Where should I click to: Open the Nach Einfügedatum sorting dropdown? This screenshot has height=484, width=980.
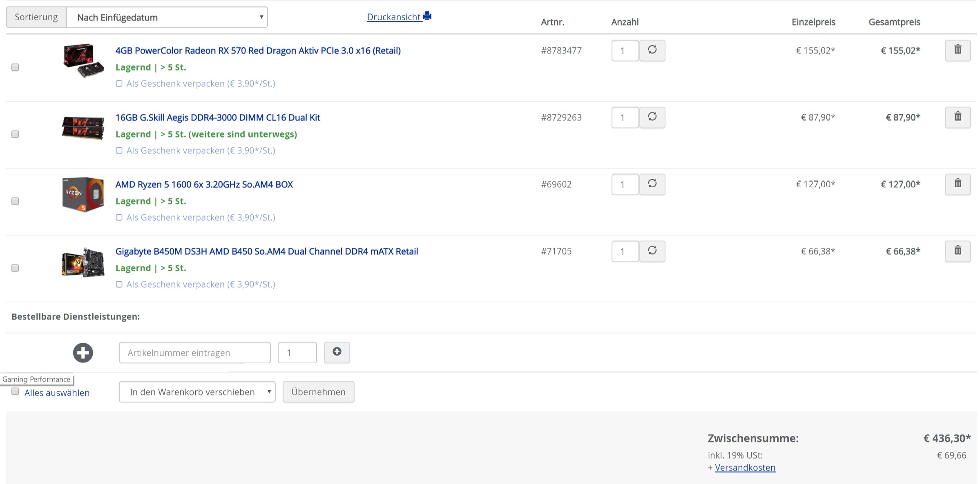[x=167, y=17]
